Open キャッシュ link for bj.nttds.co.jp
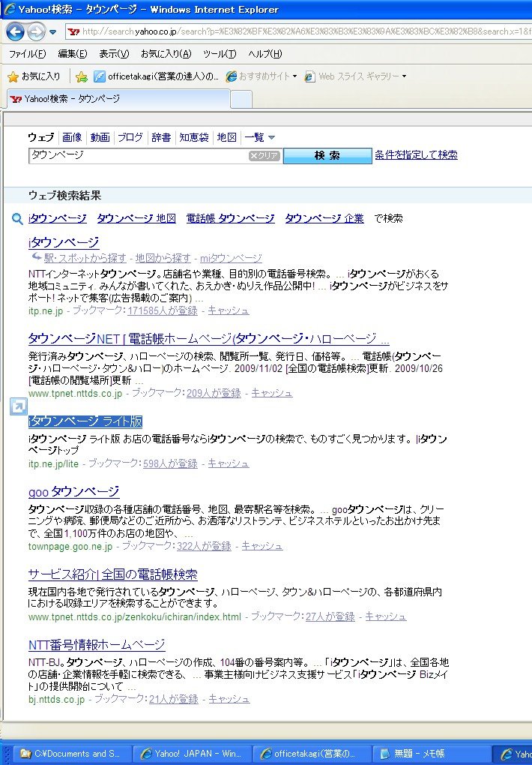Viewport: 532px width, 765px height. [229, 699]
